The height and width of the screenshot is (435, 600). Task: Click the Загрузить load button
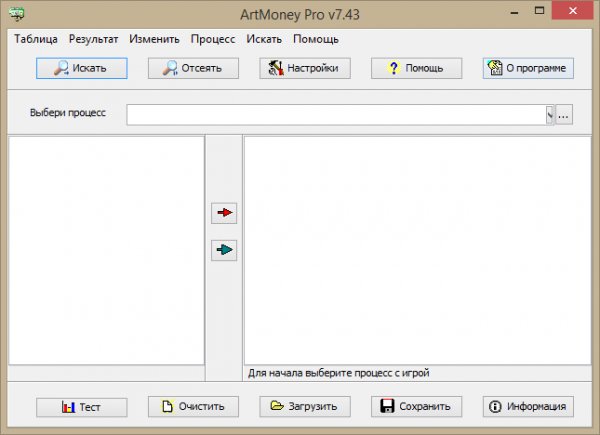[305, 407]
